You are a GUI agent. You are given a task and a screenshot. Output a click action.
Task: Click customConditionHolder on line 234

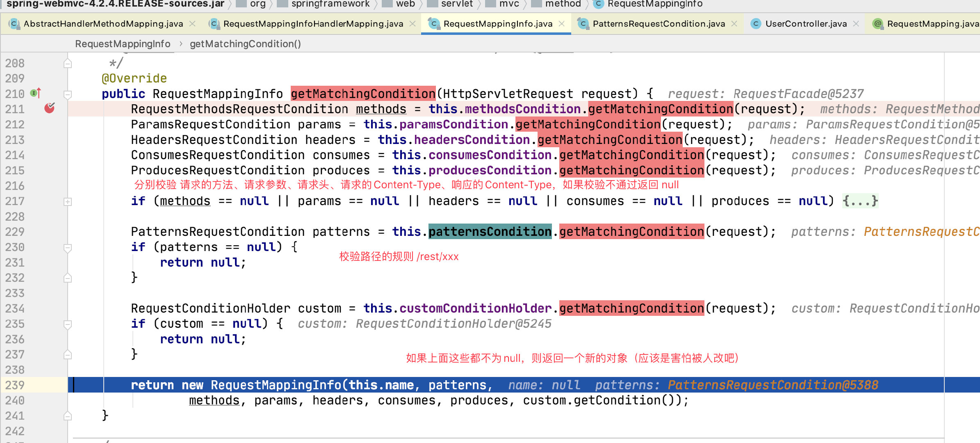[476, 308]
